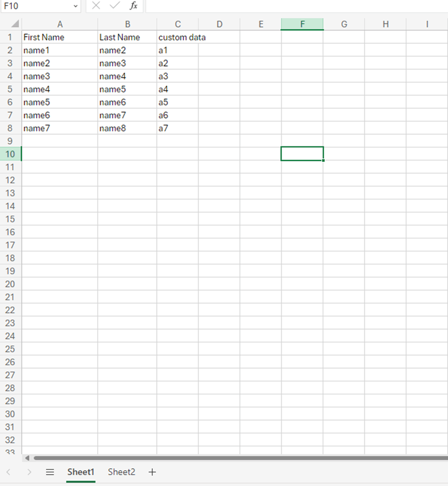Select cell A2 containing name1
This screenshot has height=486, width=448.
[x=60, y=50]
